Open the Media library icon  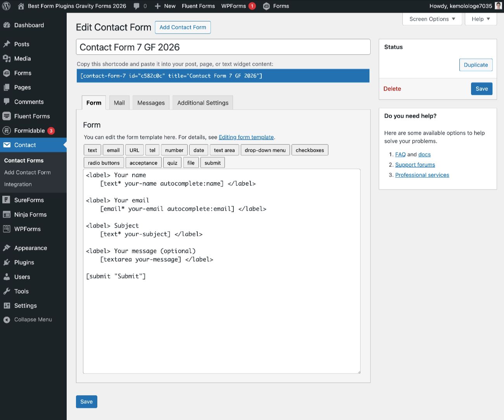coord(7,59)
